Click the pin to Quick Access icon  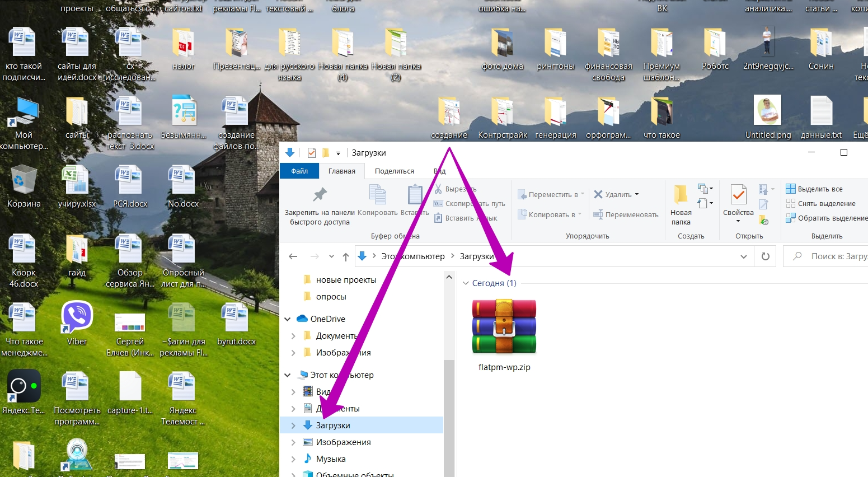[x=320, y=195]
